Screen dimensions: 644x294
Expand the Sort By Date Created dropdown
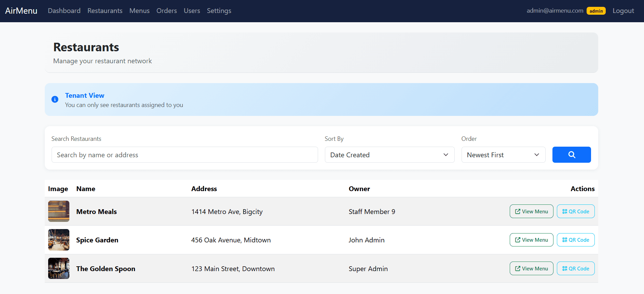pos(389,155)
